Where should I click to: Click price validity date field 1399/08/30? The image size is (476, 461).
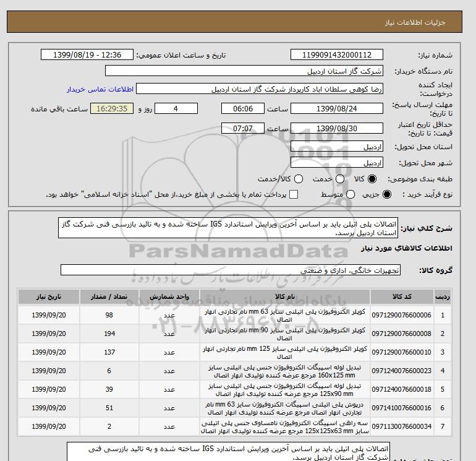click(337, 128)
